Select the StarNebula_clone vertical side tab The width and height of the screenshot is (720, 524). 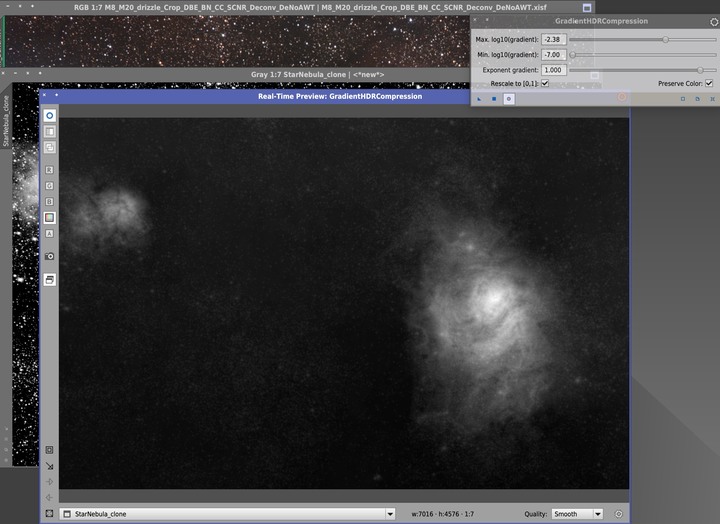(6, 120)
